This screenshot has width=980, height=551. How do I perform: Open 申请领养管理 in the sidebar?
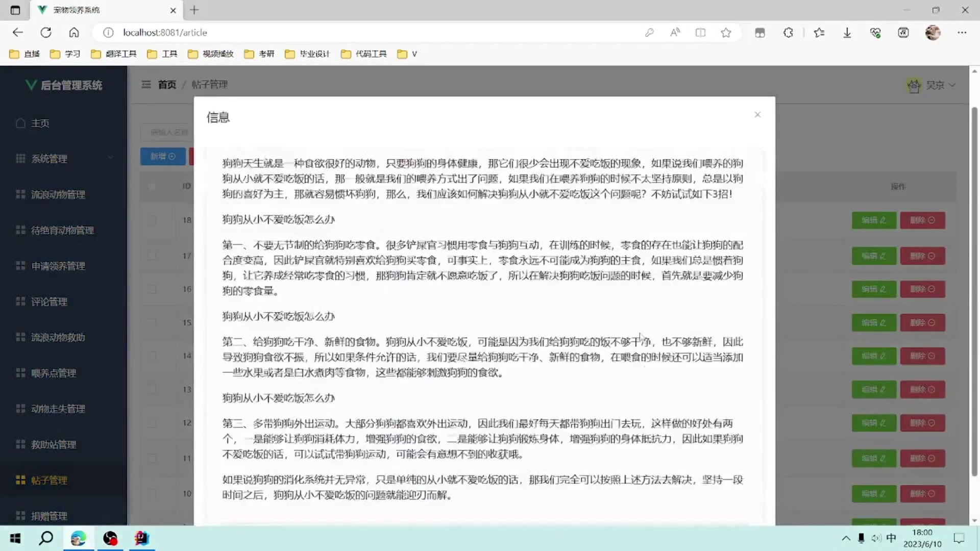coord(63,266)
